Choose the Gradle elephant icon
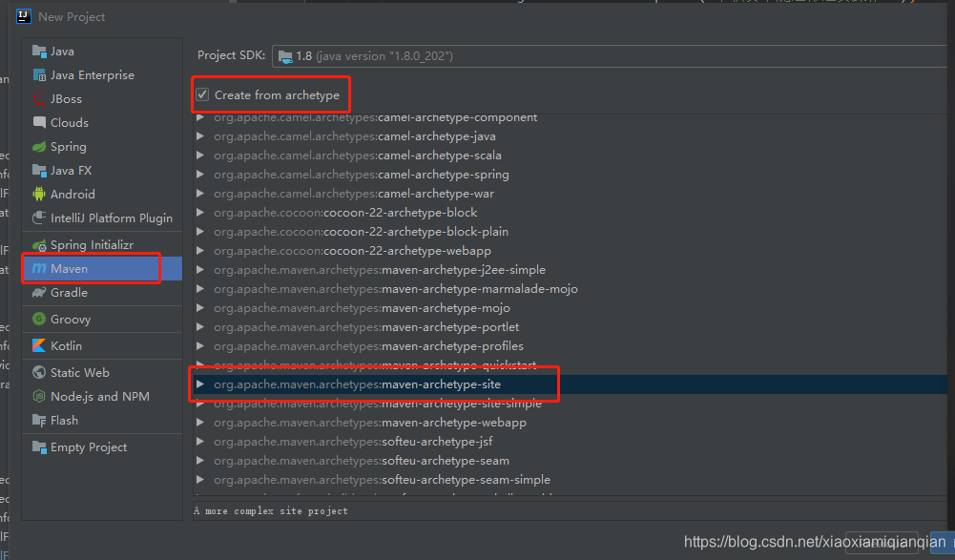The height and width of the screenshot is (560, 955). (x=39, y=293)
